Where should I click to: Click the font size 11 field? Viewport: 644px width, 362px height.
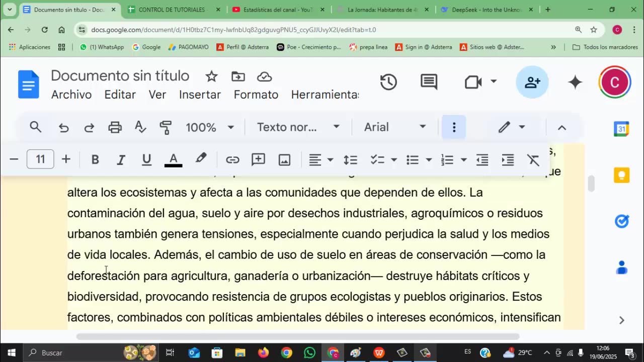(40, 159)
